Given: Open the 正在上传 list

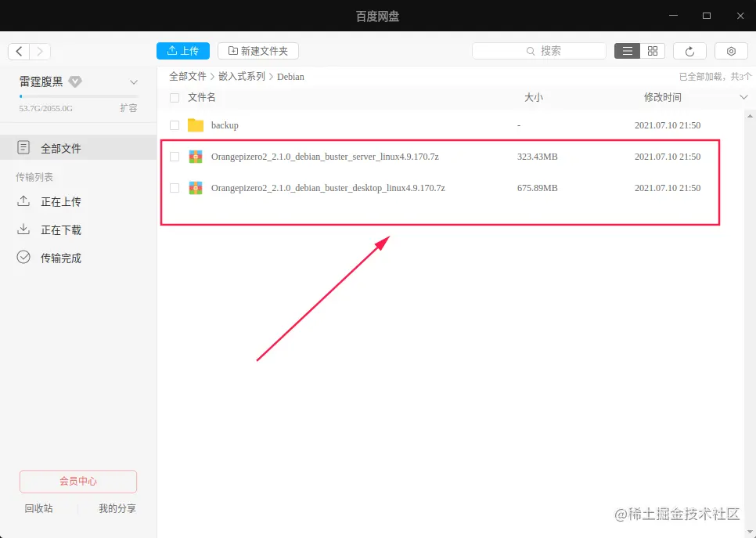Looking at the screenshot, I should 61,202.
